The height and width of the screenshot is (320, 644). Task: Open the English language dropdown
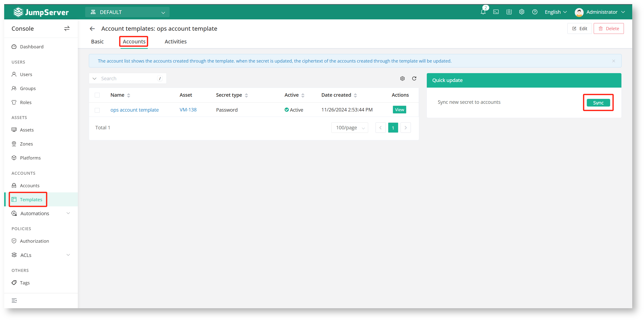pos(555,12)
